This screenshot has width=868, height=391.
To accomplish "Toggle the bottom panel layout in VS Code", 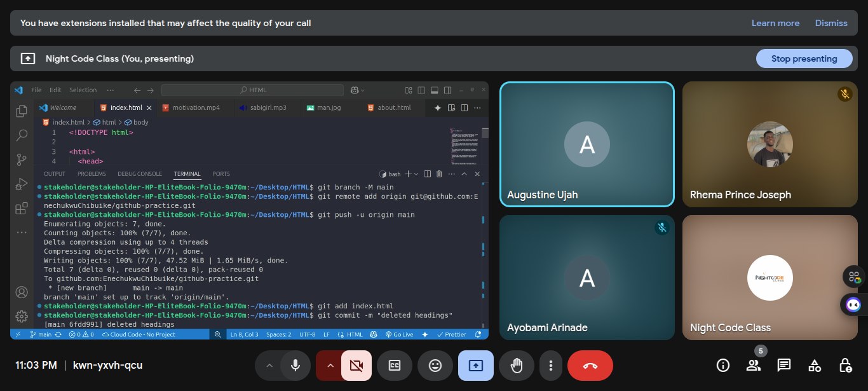I will pyautogui.click(x=435, y=90).
